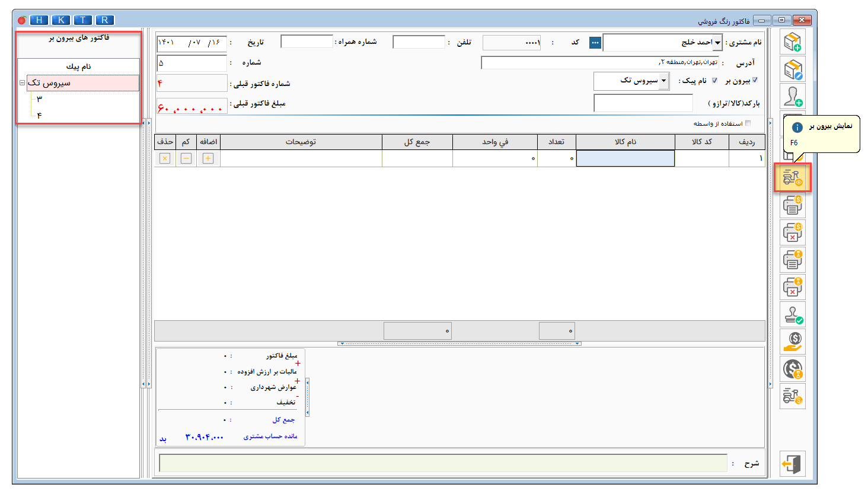Click the edit product box icon
This screenshot has width=868, height=491.
click(792, 69)
